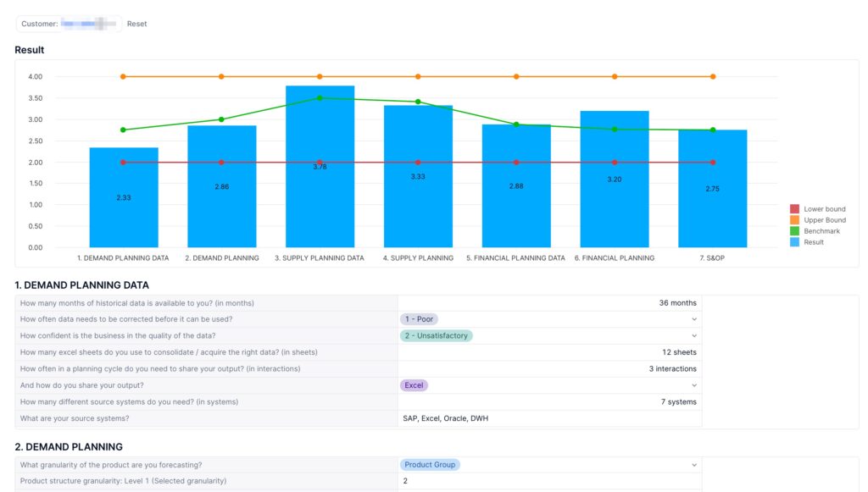
Task: Click the Reset link beside the Customer filter
Action: point(136,24)
